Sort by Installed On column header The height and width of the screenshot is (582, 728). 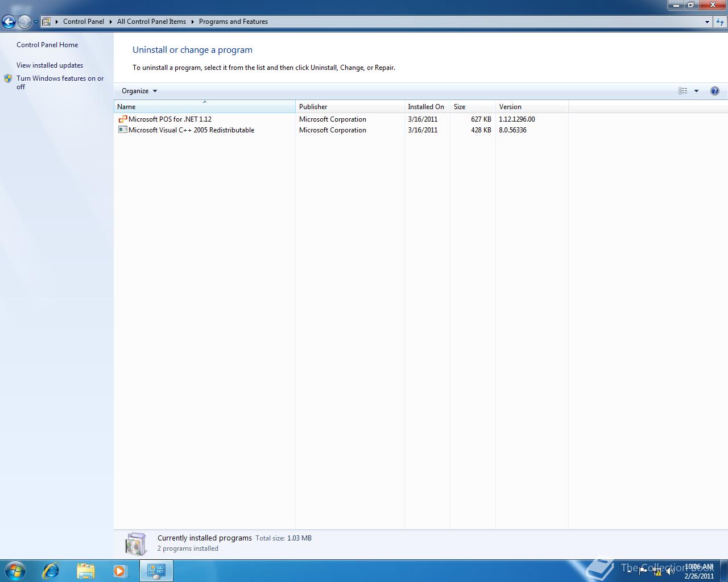coord(427,107)
